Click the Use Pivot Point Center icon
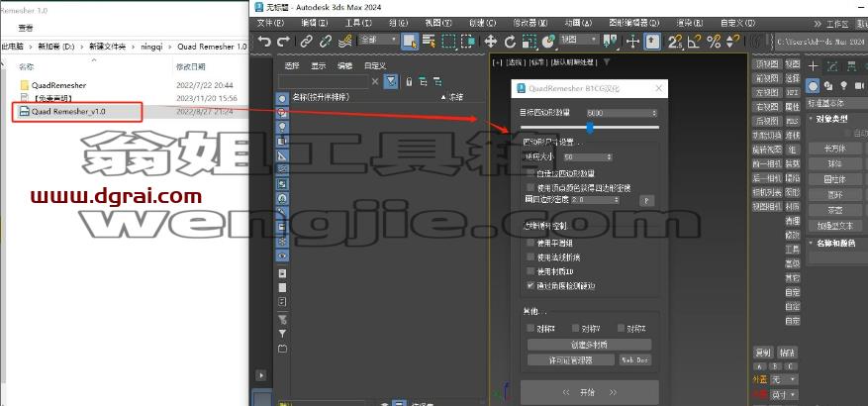 [611, 41]
